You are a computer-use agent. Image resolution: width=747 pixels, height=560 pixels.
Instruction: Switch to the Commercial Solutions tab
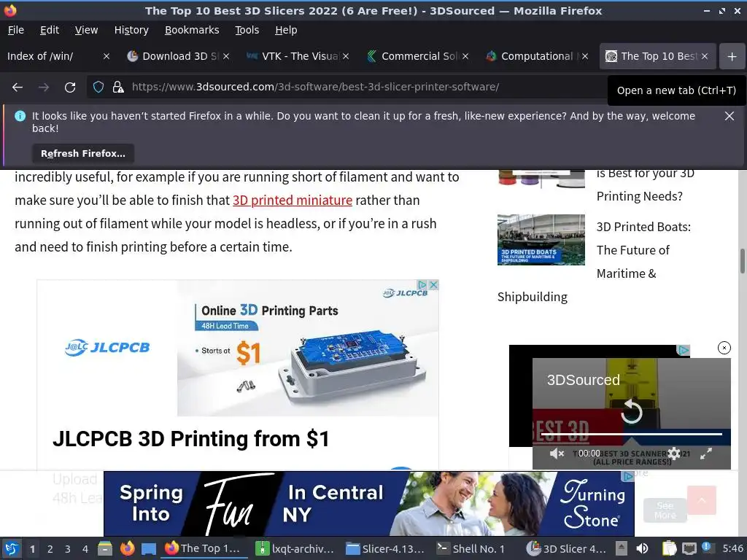411,56
